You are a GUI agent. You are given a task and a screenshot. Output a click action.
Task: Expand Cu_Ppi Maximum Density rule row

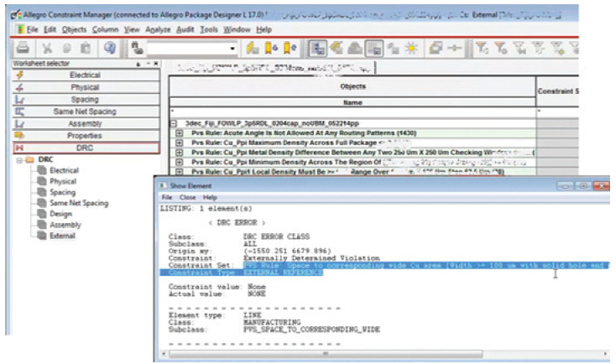tap(179, 143)
